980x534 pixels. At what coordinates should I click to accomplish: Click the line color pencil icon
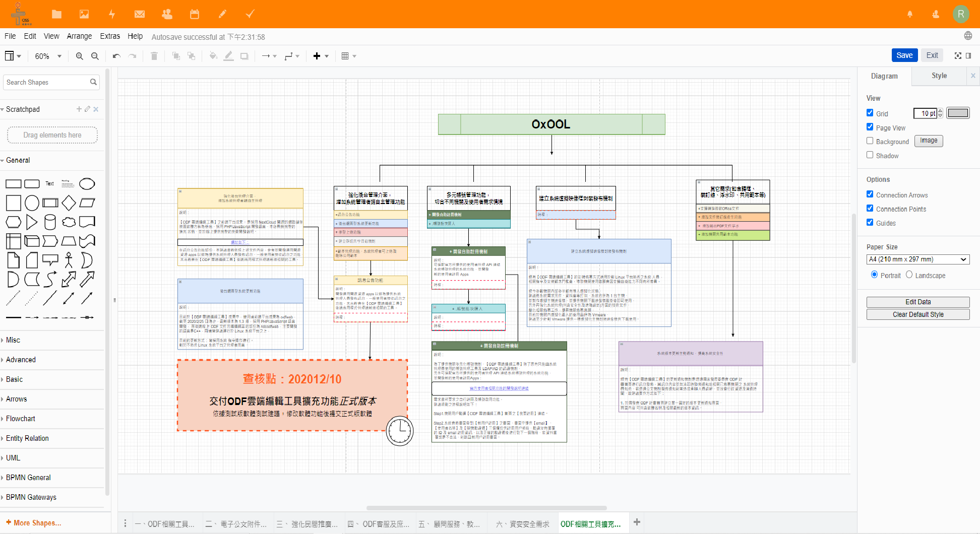click(229, 56)
